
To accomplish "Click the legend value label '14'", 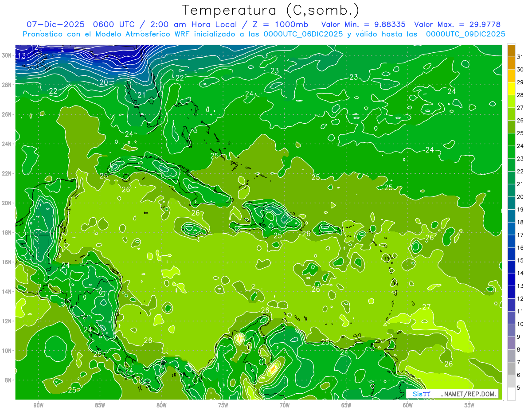I will pos(520,273).
